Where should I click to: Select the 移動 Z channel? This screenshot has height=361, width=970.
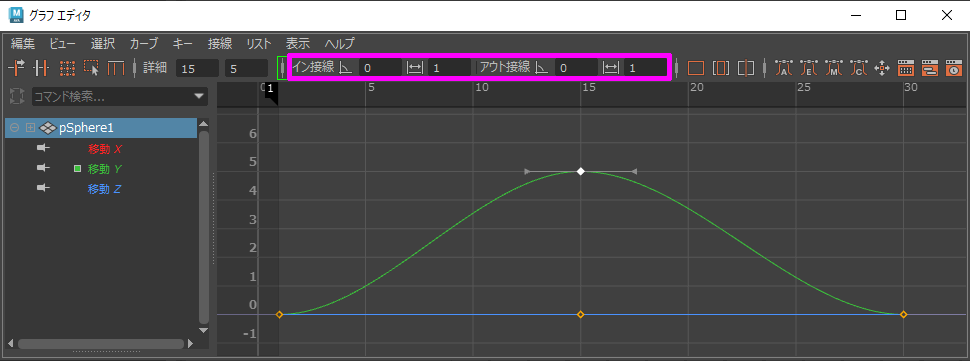[106, 189]
